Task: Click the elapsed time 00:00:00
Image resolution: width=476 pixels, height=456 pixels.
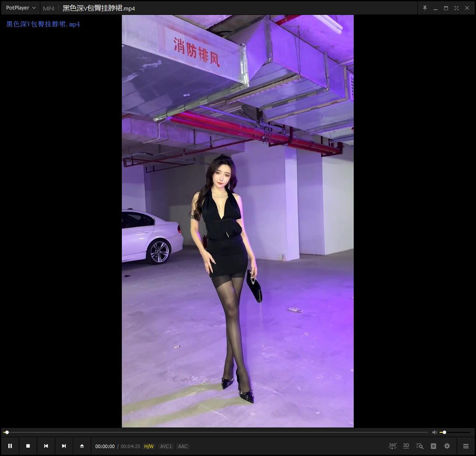Action: pos(105,446)
